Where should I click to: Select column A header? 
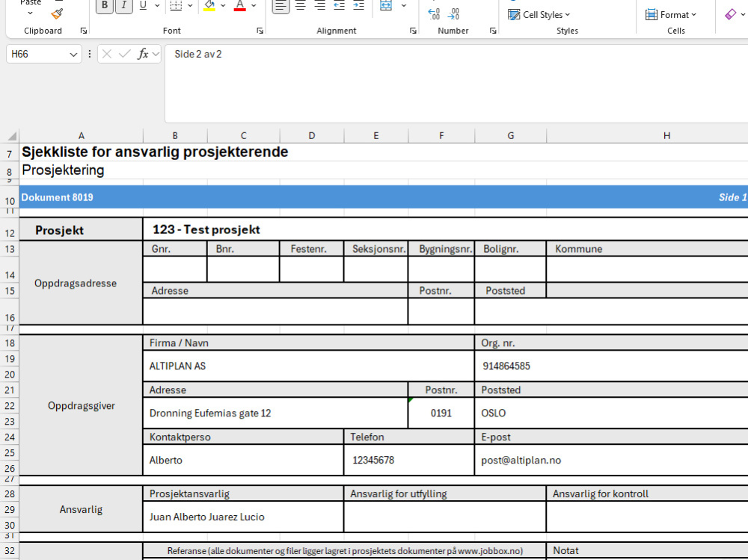point(81,136)
